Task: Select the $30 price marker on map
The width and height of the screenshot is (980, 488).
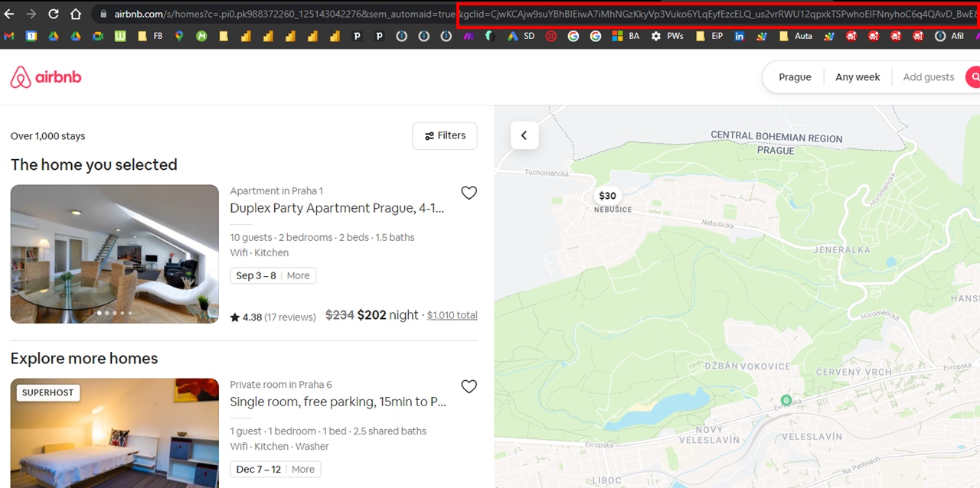Action: [x=607, y=196]
